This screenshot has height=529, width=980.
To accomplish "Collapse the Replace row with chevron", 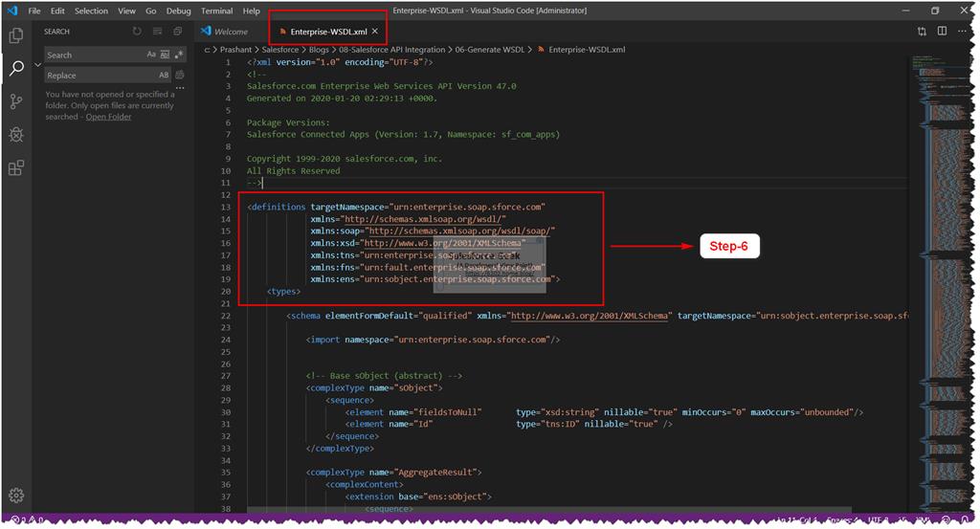I will point(37,65).
